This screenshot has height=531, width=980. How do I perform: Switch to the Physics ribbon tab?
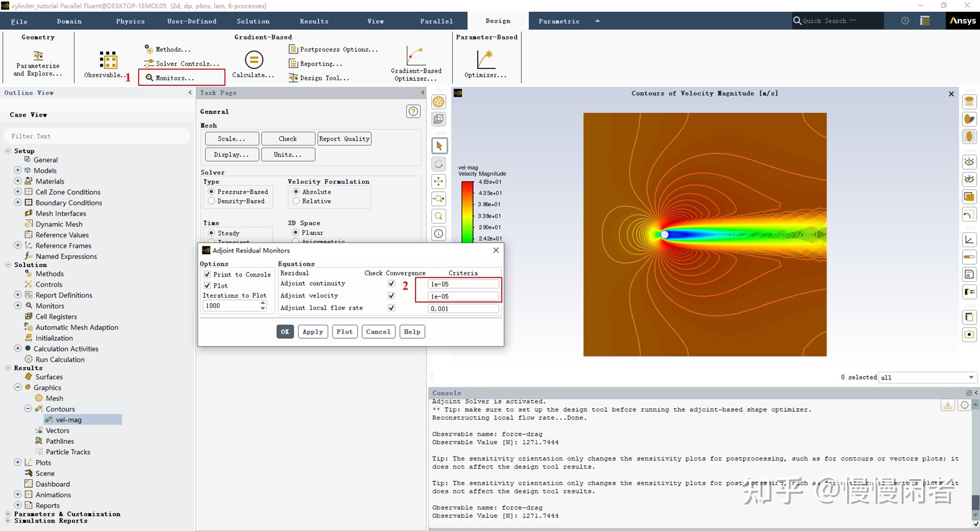click(x=130, y=21)
